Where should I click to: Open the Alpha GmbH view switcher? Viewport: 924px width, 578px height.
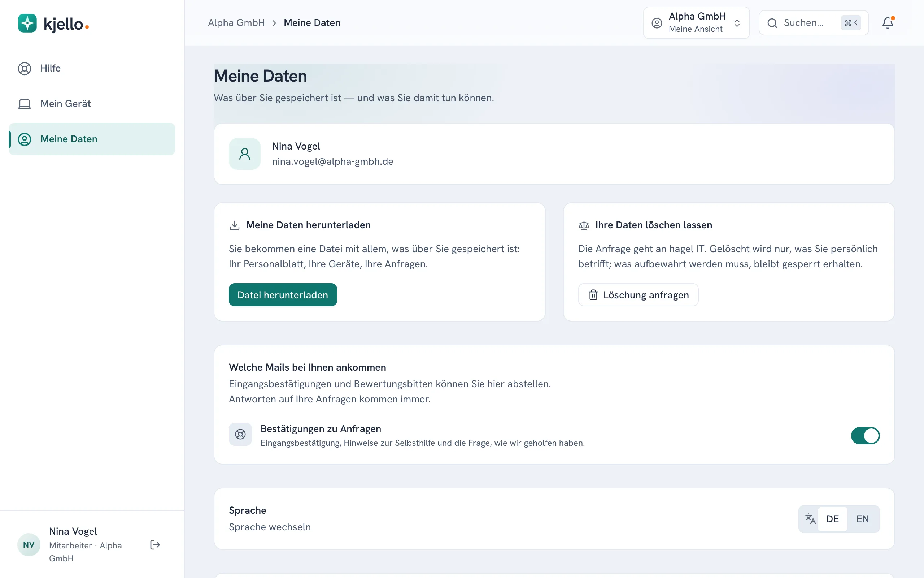tap(697, 23)
